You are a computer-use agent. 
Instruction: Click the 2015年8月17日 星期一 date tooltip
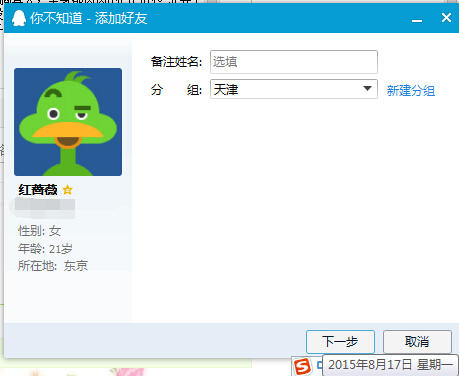390,365
